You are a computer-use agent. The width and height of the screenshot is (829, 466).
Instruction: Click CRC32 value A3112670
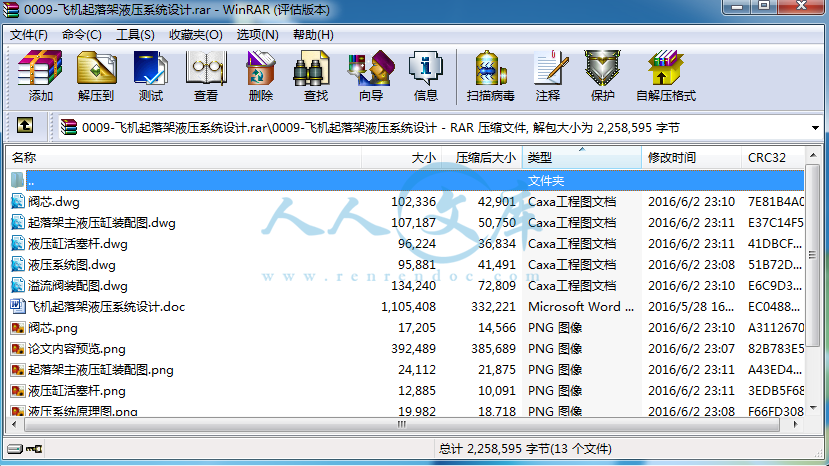click(776, 328)
